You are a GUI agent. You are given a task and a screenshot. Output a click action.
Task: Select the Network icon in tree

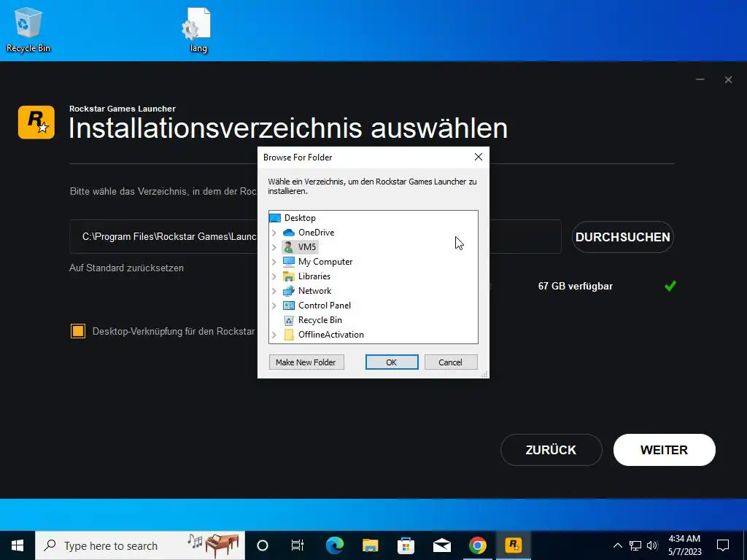pos(289,291)
